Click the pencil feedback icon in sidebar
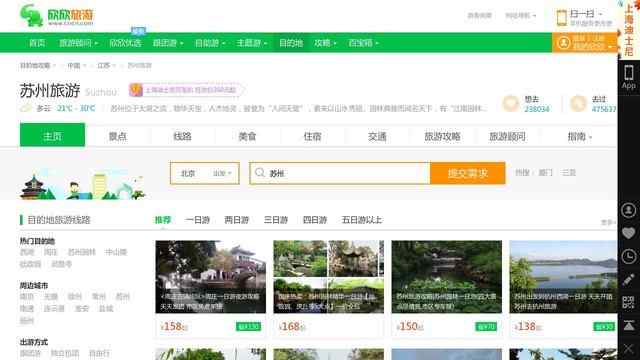The height and width of the screenshot is (360, 640). (x=629, y=280)
